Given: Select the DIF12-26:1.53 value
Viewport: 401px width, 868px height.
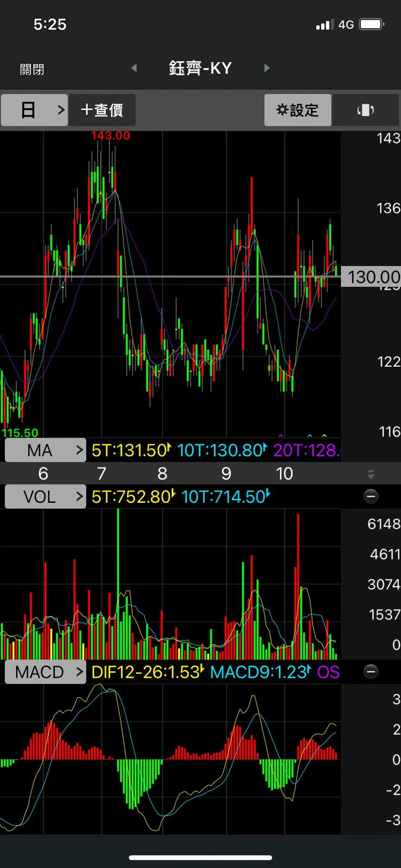Looking at the screenshot, I should (148, 672).
